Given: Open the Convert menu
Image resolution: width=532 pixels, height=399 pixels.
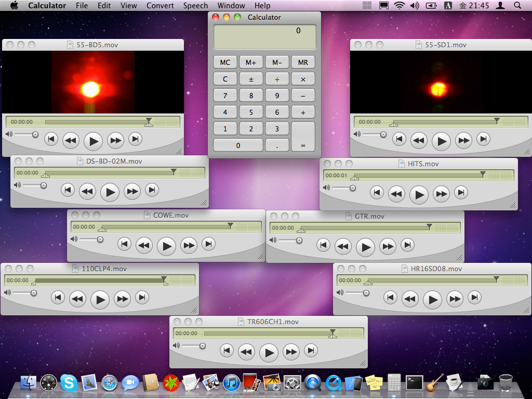Looking at the screenshot, I should coord(160,6).
